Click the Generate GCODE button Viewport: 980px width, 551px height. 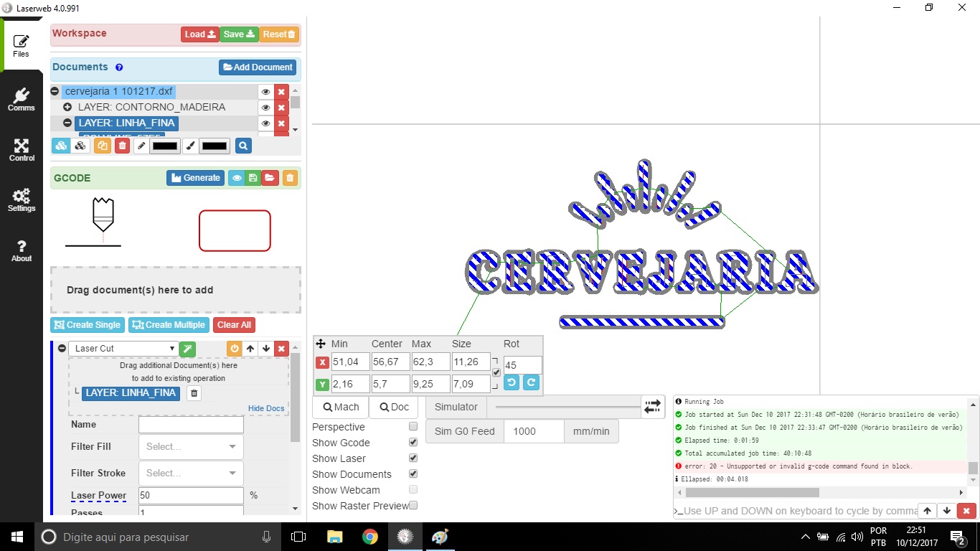point(196,178)
